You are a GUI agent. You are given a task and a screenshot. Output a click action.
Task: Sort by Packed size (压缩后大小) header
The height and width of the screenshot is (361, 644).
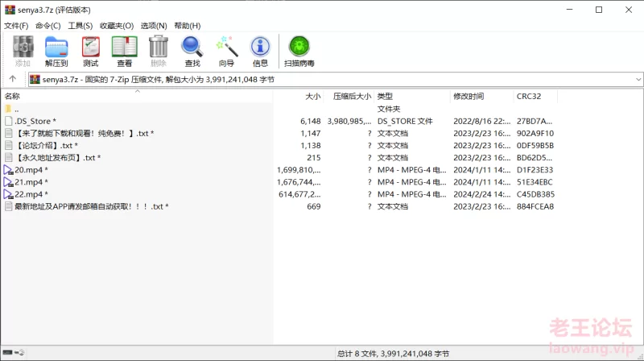pos(349,96)
